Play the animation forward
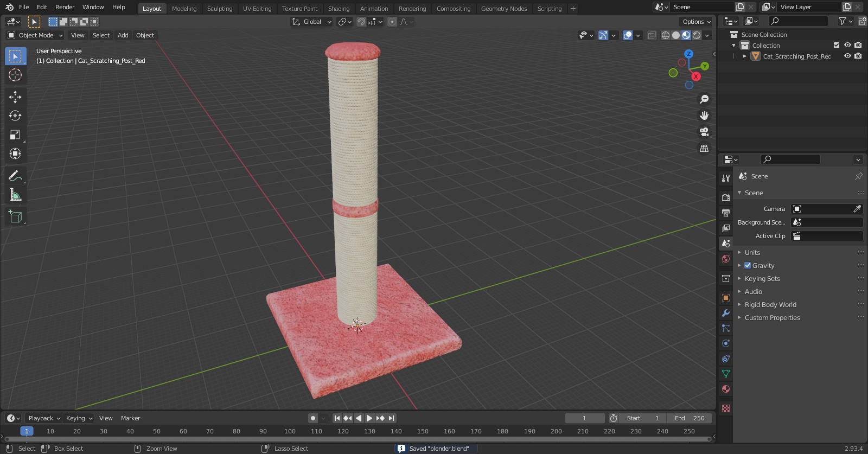The width and height of the screenshot is (868, 454). click(369, 418)
